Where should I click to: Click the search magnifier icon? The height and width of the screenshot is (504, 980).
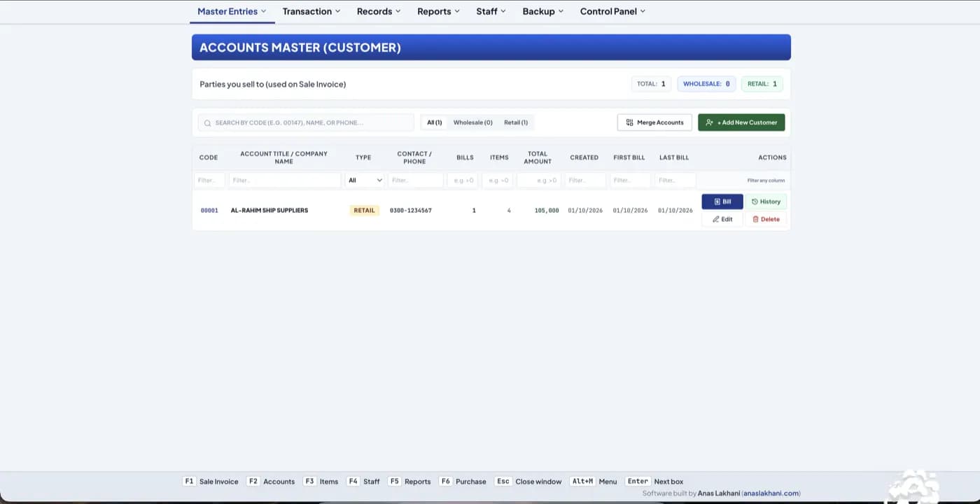tap(207, 123)
